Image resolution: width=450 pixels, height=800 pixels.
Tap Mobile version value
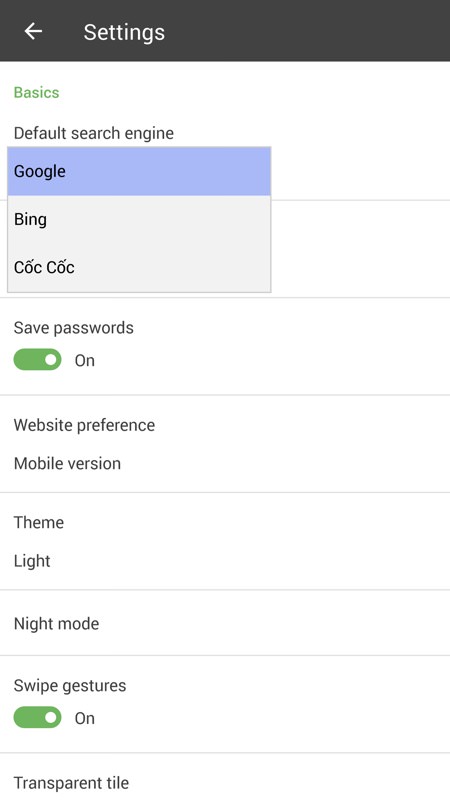[67, 463]
